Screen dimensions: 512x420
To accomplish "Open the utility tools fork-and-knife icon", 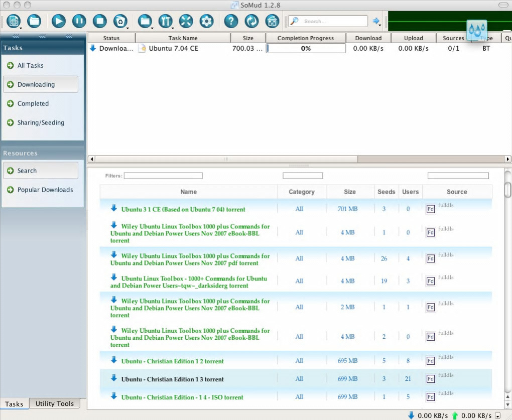I will pyautogui.click(x=165, y=21).
